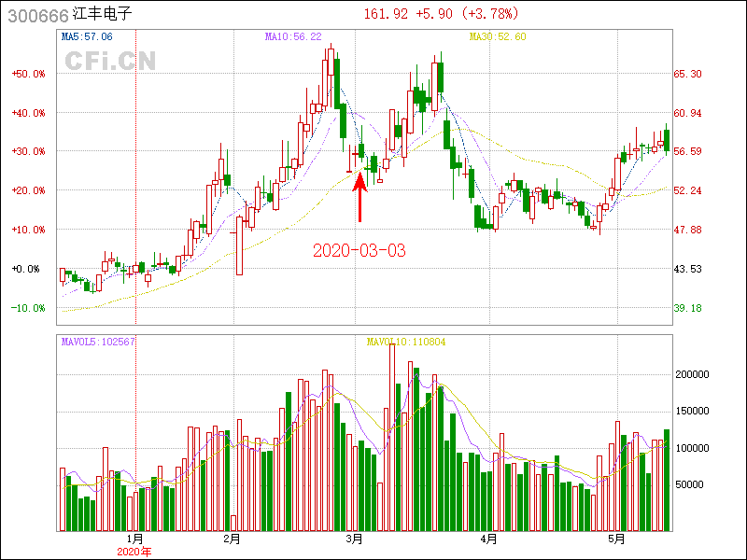Image resolution: width=747 pixels, height=560 pixels.
Task: Click the 43.53 price axis label
Action: pos(688,269)
